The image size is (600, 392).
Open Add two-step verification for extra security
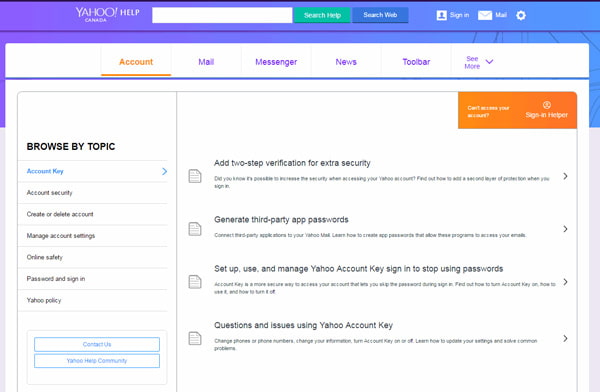(x=292, y=163)
